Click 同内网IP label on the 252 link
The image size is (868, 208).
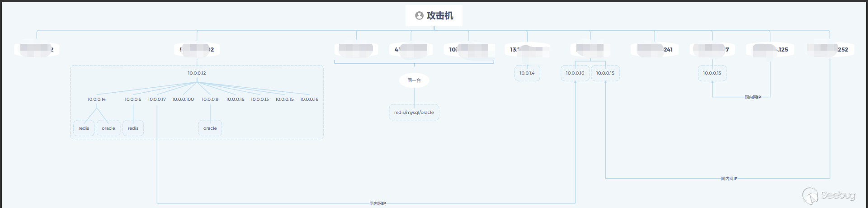click(729, 179)
